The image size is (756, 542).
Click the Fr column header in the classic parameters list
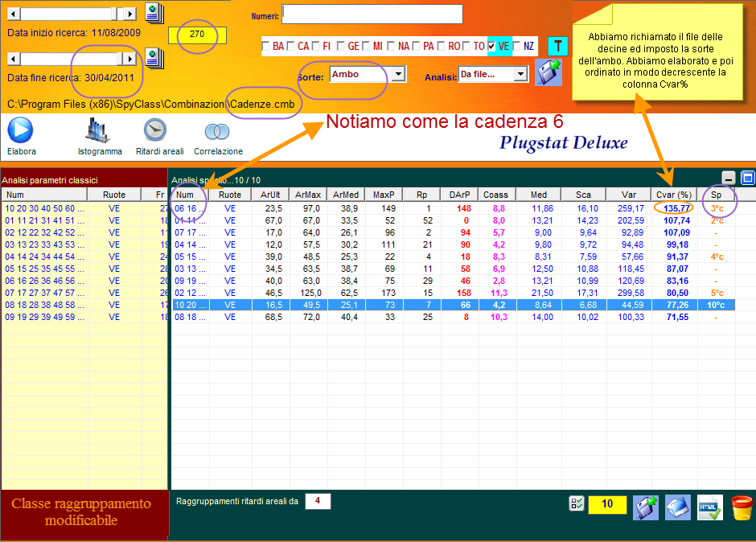pyautogui.click(x=154, y=195)
